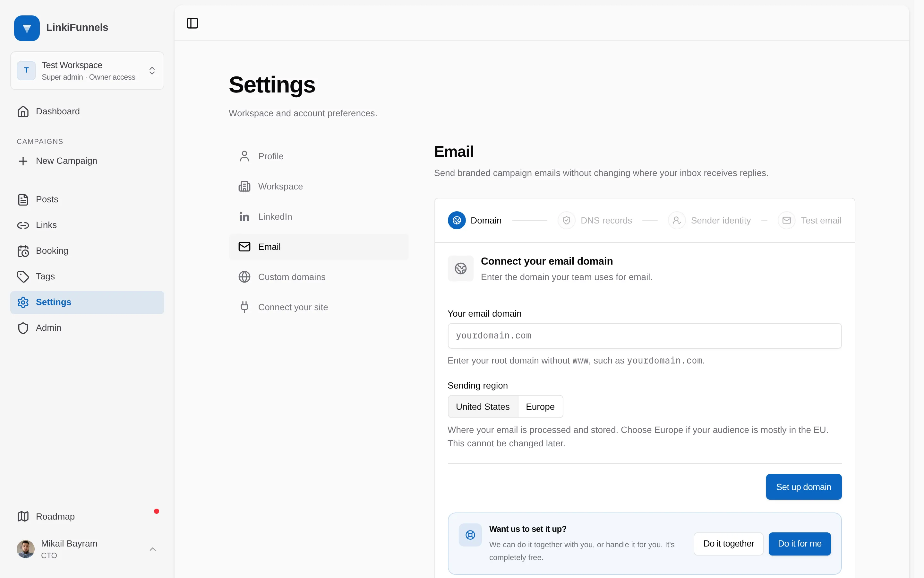Click the Admin shield icon
The image size is (924, 578).
pos(23,328)
